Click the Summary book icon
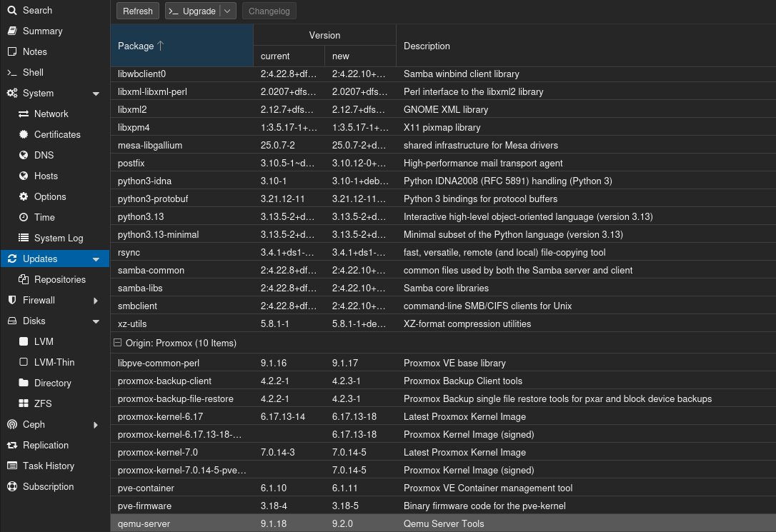 (x=12, y=31)
